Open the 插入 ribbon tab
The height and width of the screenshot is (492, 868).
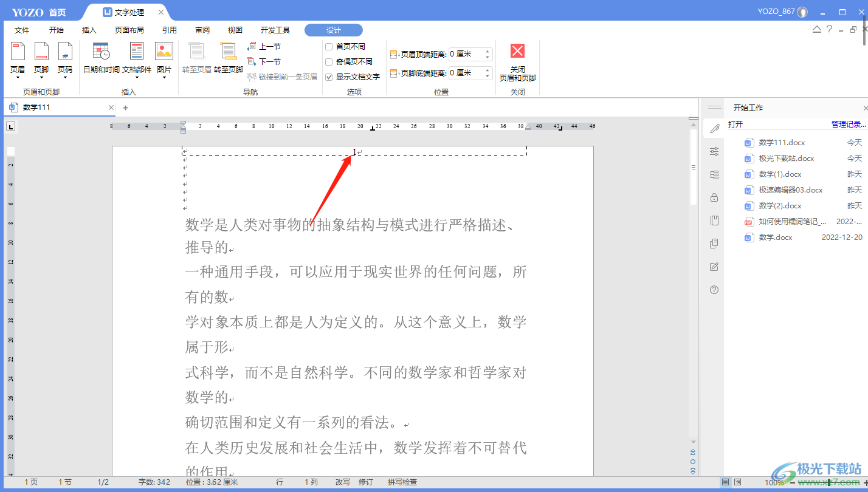(89, 30)
